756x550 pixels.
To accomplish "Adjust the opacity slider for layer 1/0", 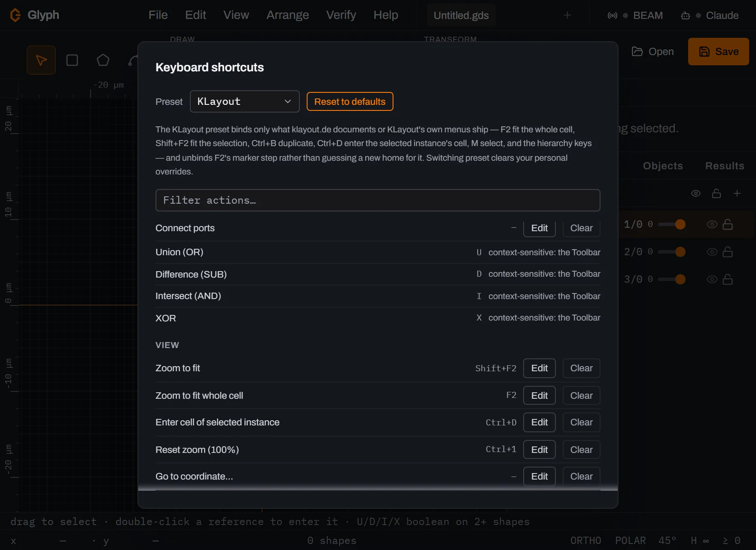I will (672, 224).
